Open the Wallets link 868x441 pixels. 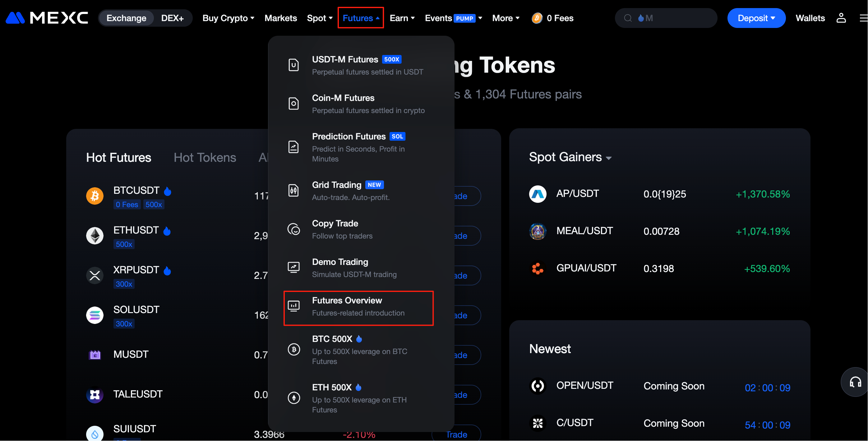(810, 18)
